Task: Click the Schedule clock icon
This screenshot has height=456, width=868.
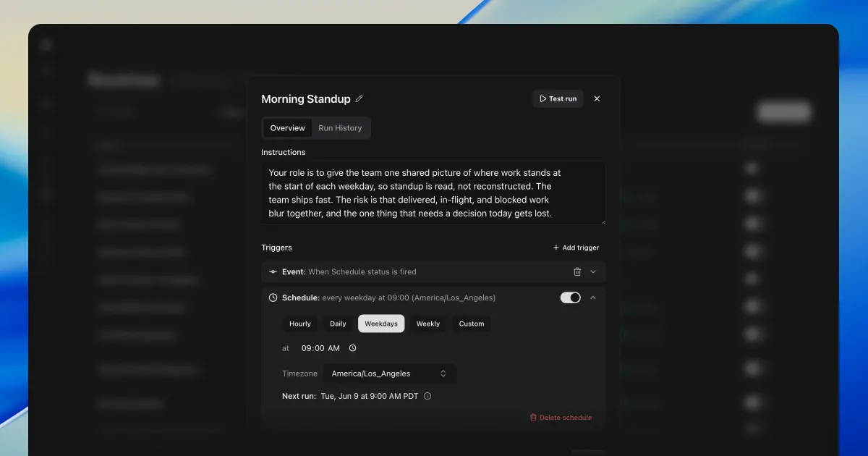Action: (x=273, y=297)
